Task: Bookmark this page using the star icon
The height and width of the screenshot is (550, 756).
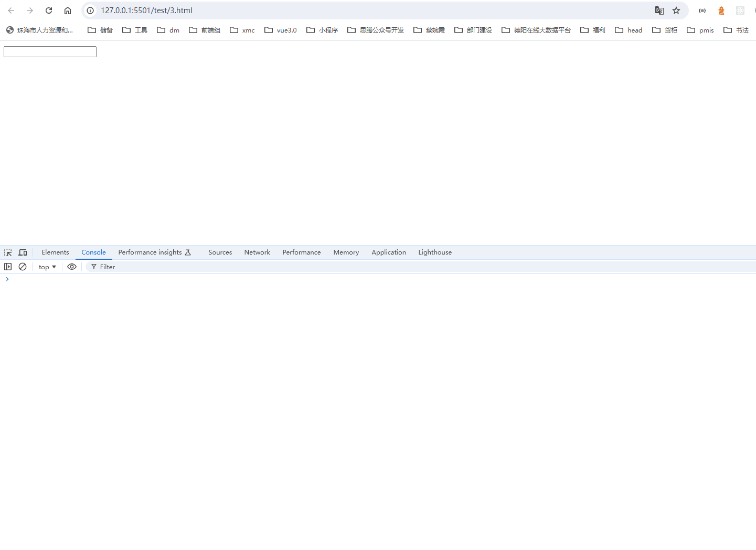Action: (x=676, y=10)
